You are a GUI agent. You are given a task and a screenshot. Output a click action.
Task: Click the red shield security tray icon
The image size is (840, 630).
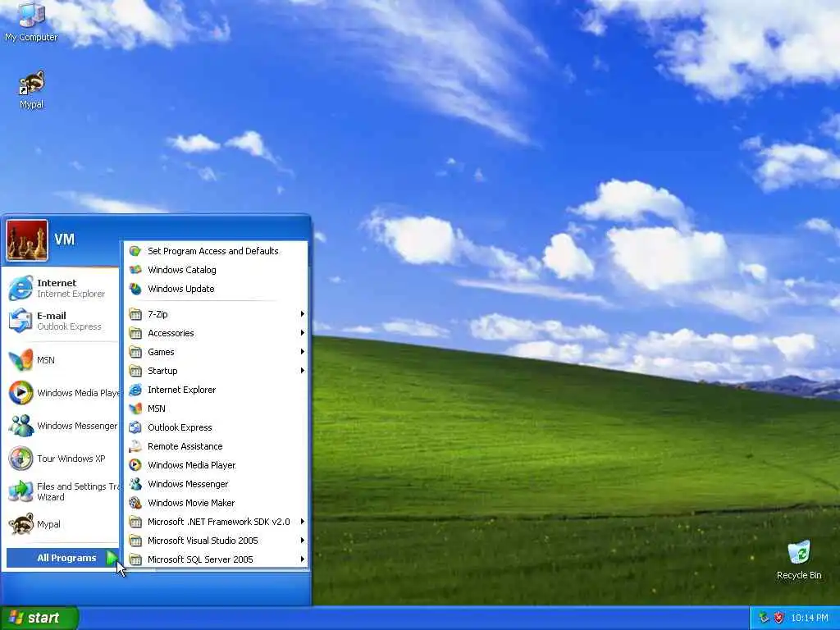(779, 618)
